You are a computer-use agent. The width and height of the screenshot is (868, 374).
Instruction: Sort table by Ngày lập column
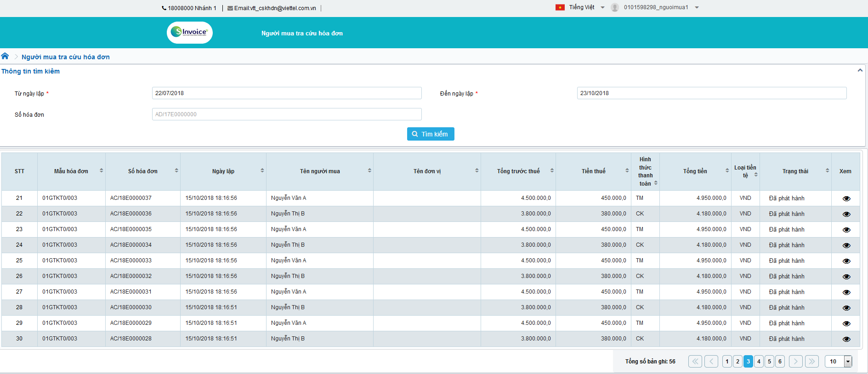(262, 170)
